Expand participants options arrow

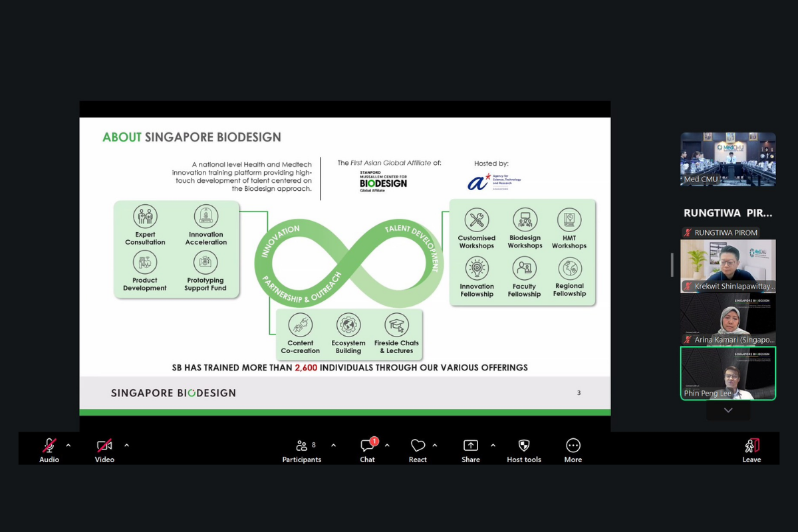[333, 445]
